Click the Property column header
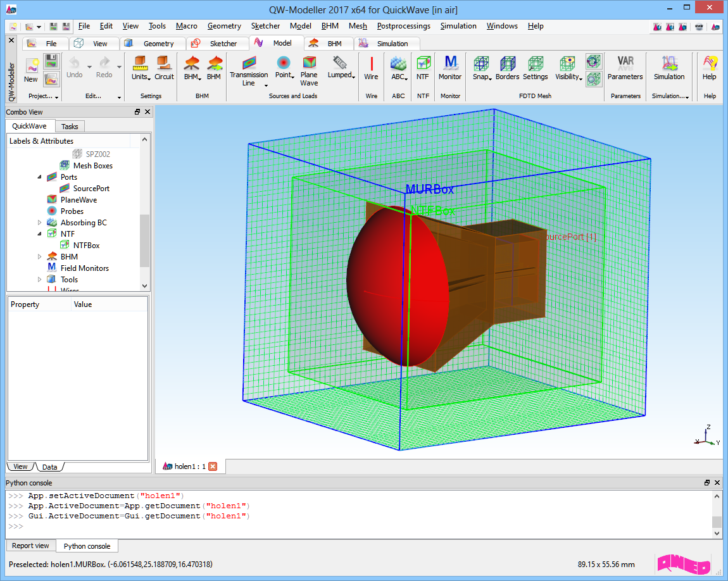The height and width of the screenshot is (581, 728). 39,304
